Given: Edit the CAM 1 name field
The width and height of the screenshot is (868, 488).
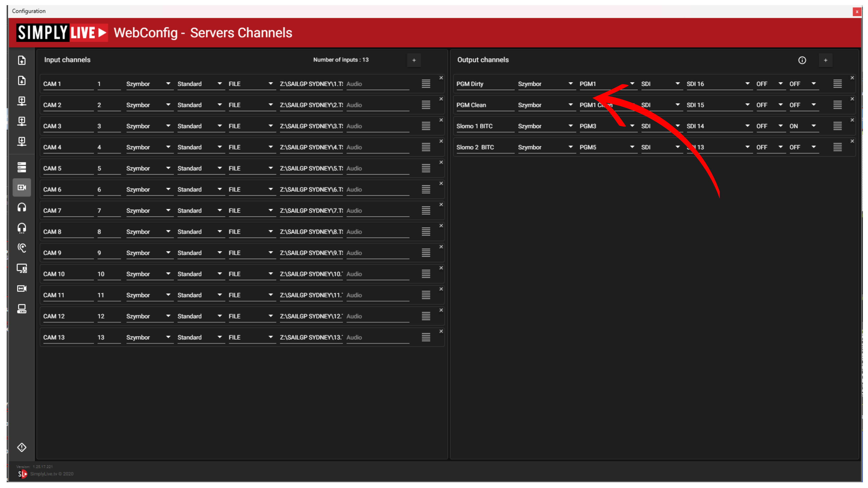Looking at the screenshot, I should coord(68,84).
